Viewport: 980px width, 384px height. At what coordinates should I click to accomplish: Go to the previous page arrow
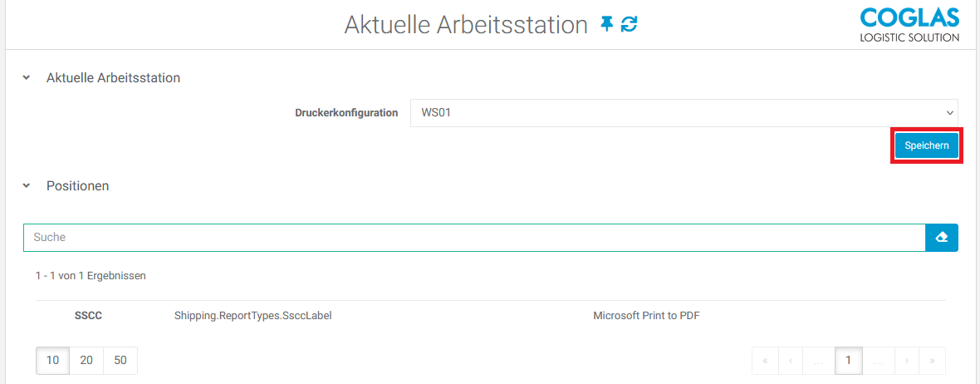[x=791, y=361]
